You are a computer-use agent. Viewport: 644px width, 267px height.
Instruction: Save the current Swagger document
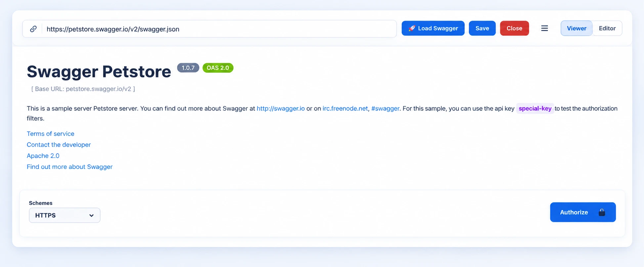(482, 28)
